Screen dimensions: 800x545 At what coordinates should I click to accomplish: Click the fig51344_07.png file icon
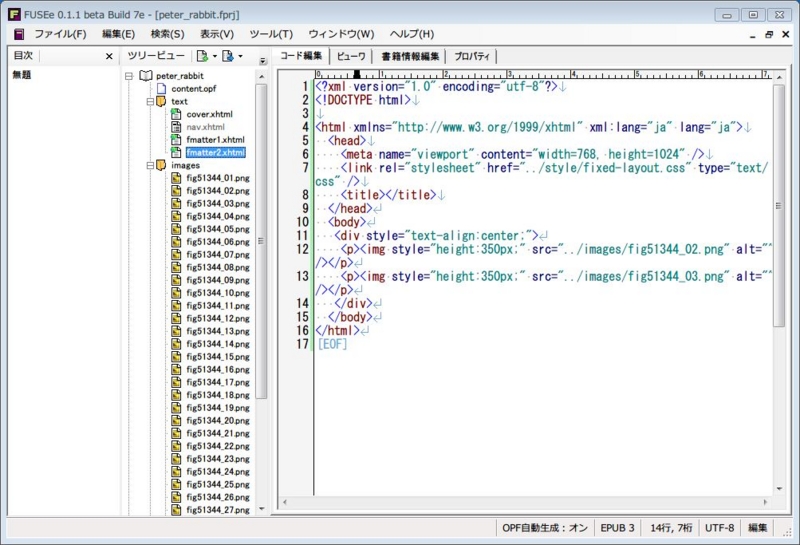pos(176,254)
